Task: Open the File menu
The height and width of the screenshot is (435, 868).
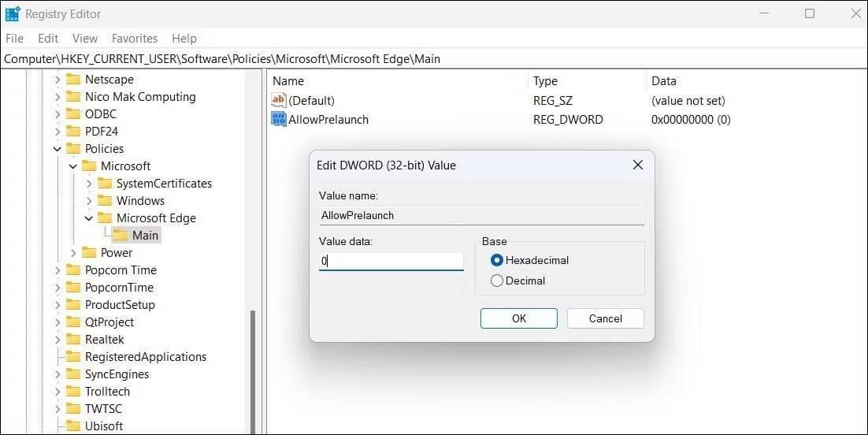Action: click(x=14, y=39)
